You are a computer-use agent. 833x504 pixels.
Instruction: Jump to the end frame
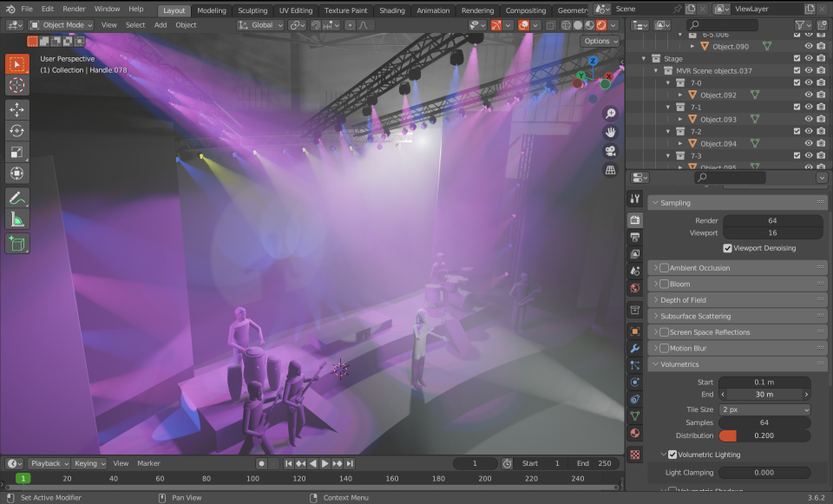[350, 463]
